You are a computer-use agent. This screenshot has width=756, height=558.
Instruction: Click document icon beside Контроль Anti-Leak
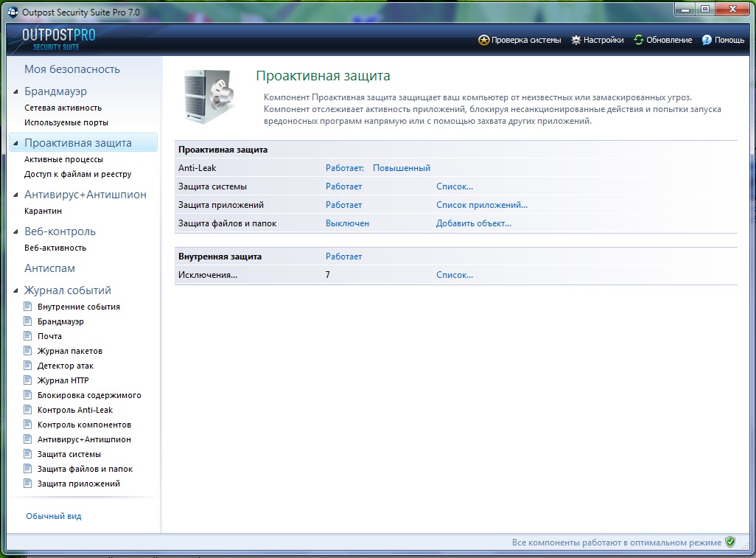(x=28, y=409)
